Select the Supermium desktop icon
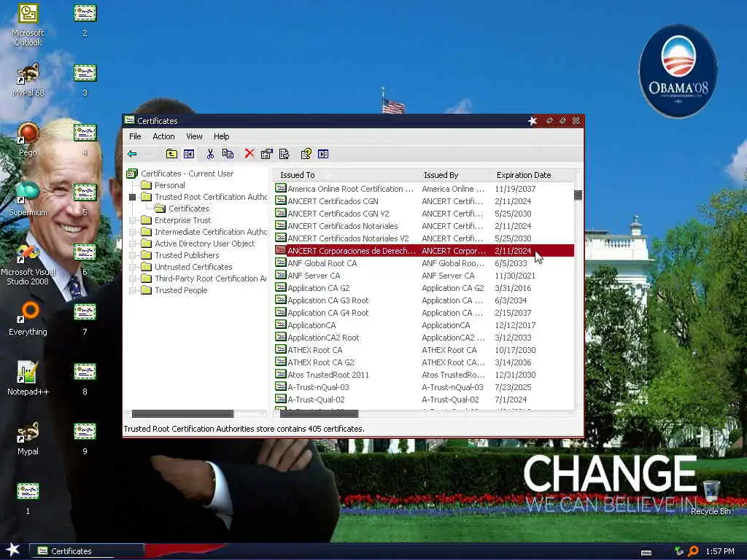 (x=28, y=199)
